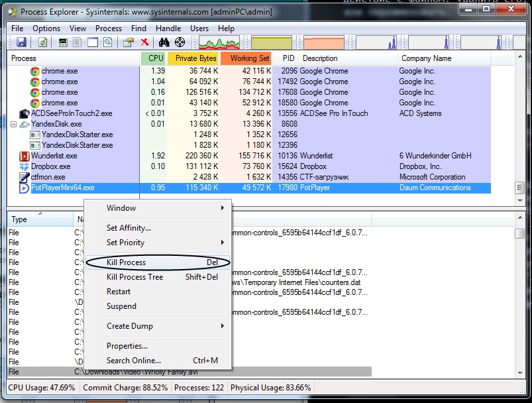Collapse the YandexDisk.exe process tree
The image size is (532, 403).
[13, 124]
